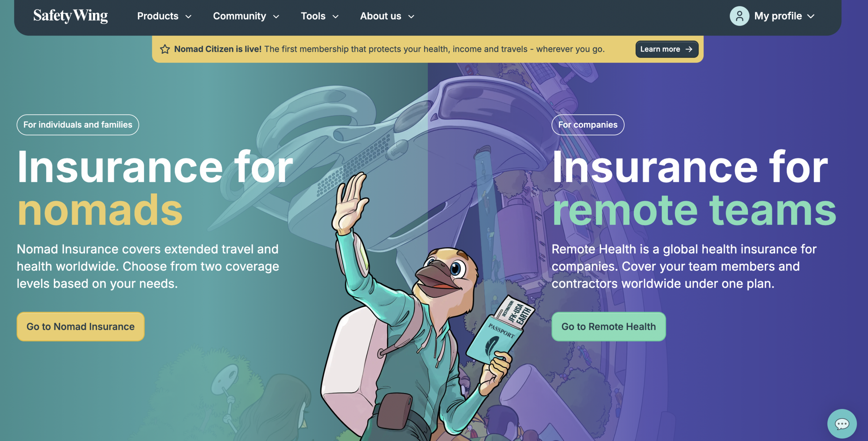
Task: Click the arrow icon in Learn more
Action: (689, 49)
